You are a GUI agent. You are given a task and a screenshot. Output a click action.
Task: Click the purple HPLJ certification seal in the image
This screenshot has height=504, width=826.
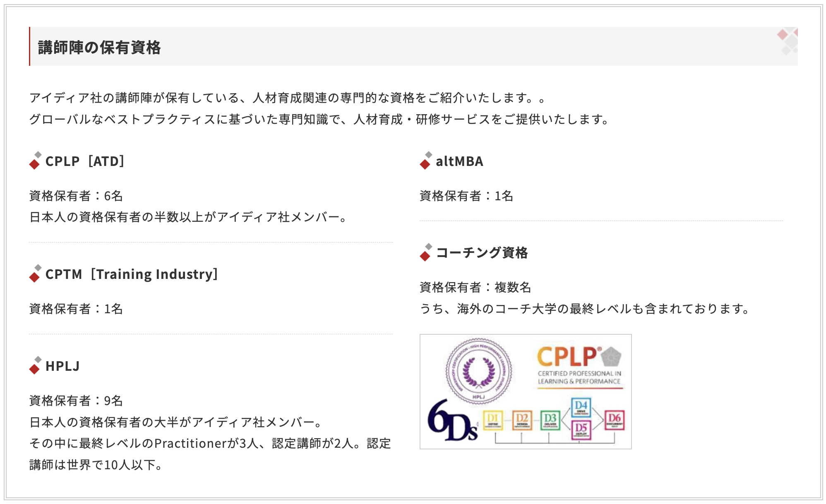click(x=478, y=370)
